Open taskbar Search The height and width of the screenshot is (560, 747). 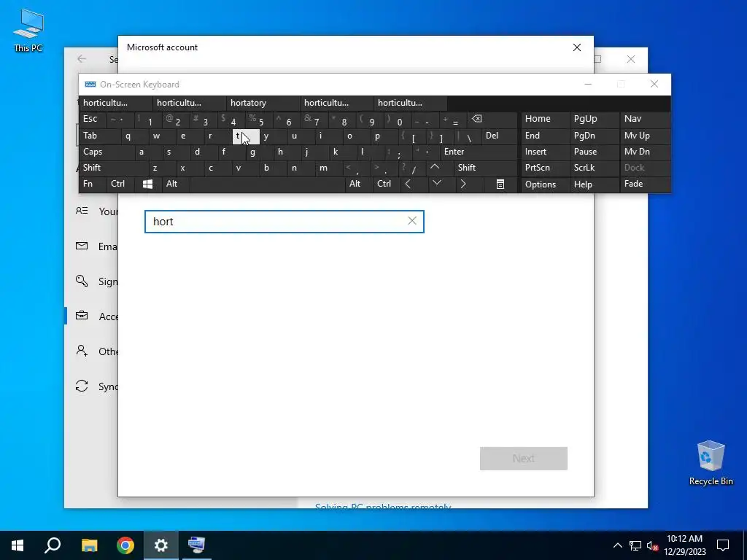click(53, 545)
